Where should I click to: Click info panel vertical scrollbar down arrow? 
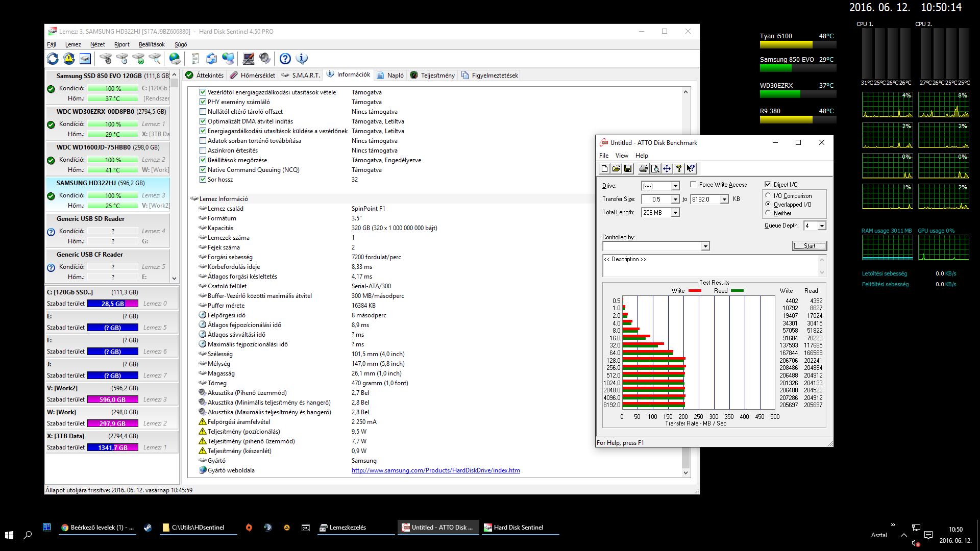tap(685, 473)
